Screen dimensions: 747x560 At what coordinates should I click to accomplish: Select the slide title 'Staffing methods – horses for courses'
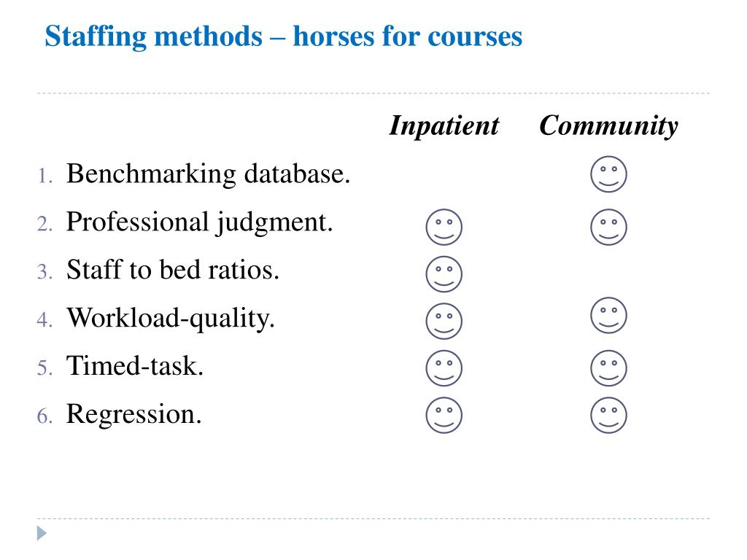[284, 36]
